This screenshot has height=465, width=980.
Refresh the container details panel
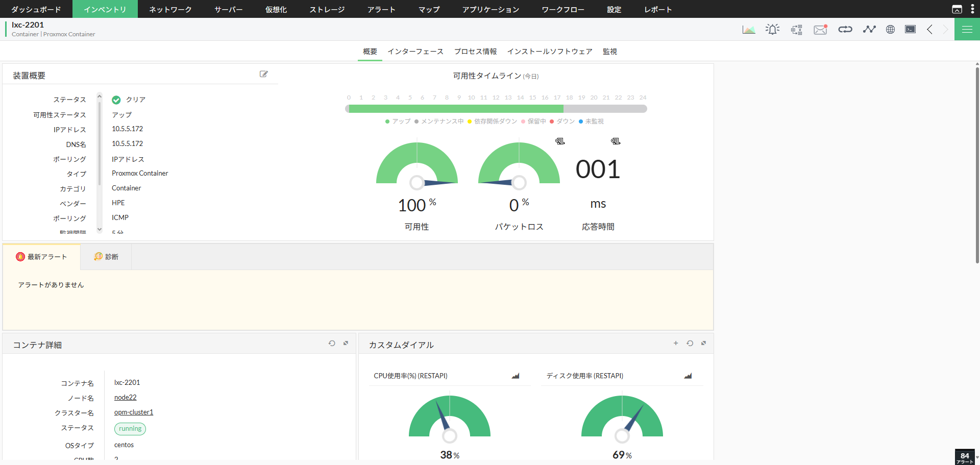point(332,344)
